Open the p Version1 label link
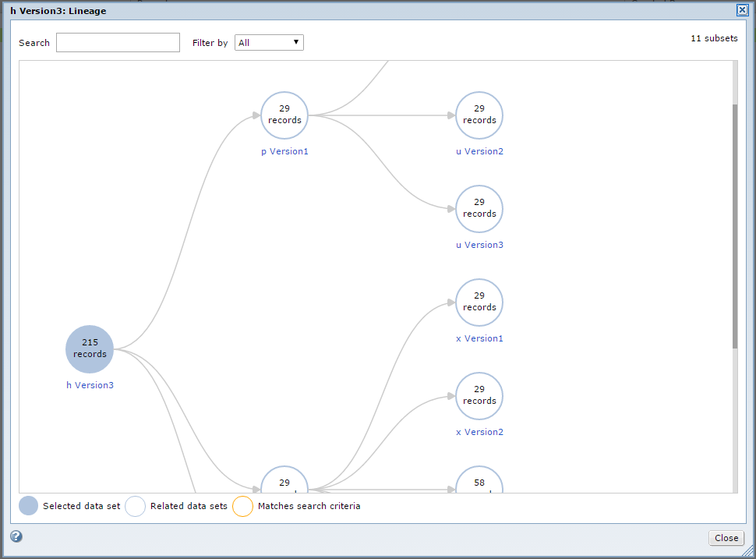This screenshot has height=559, width=756. [284, 151]
